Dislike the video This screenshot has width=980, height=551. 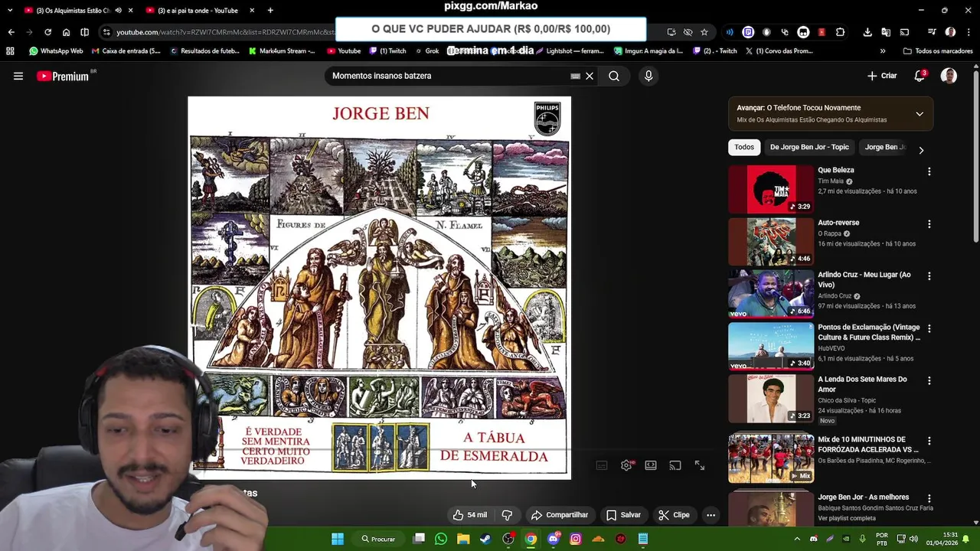point(507,515)
